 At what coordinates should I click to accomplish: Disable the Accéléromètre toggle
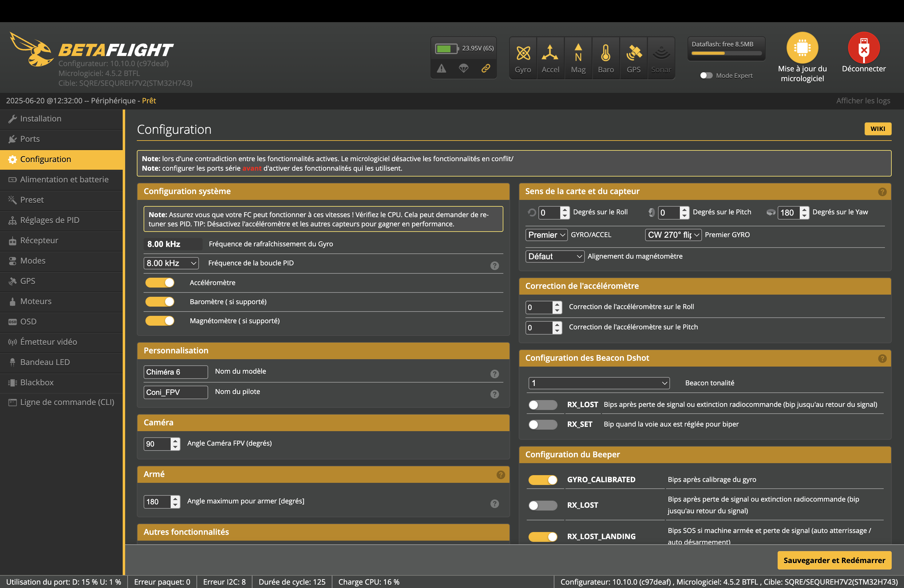coord(160,283)
